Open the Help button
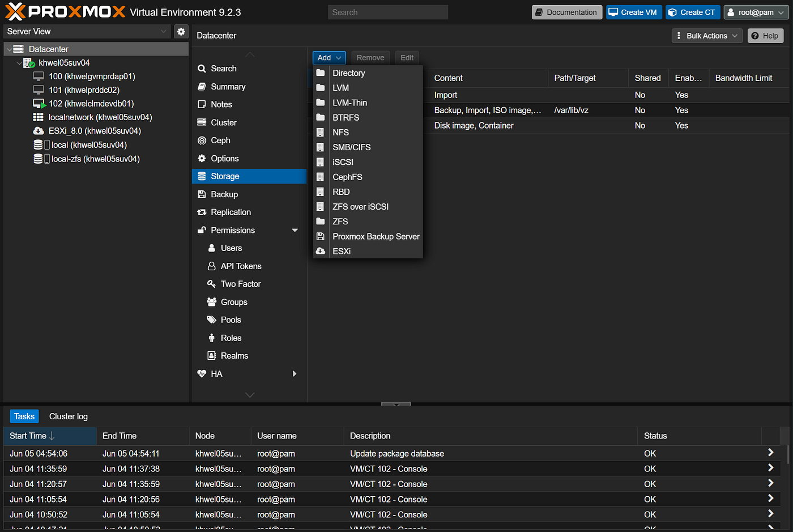Viewport: 793px width, 532px height. 765,36
